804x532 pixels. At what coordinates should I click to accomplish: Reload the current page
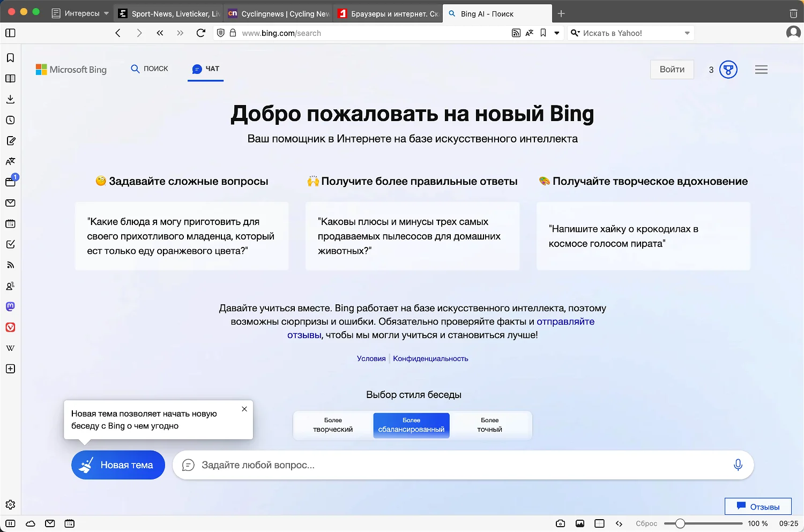(201, 33)
